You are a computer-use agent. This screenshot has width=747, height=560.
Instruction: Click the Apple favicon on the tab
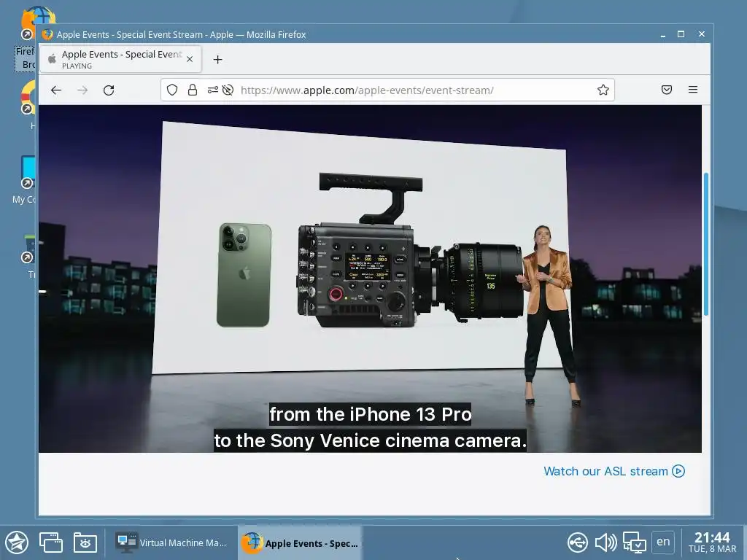pos(52,58)
